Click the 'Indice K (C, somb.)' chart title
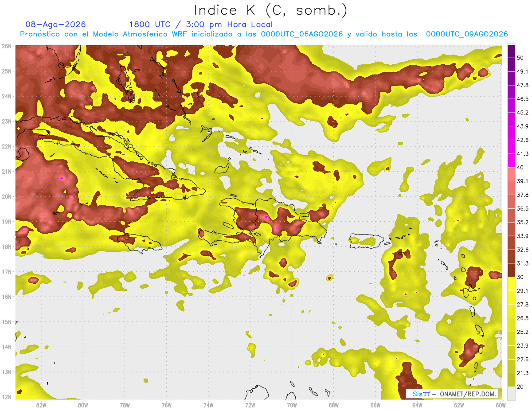 tap(270, 10)
